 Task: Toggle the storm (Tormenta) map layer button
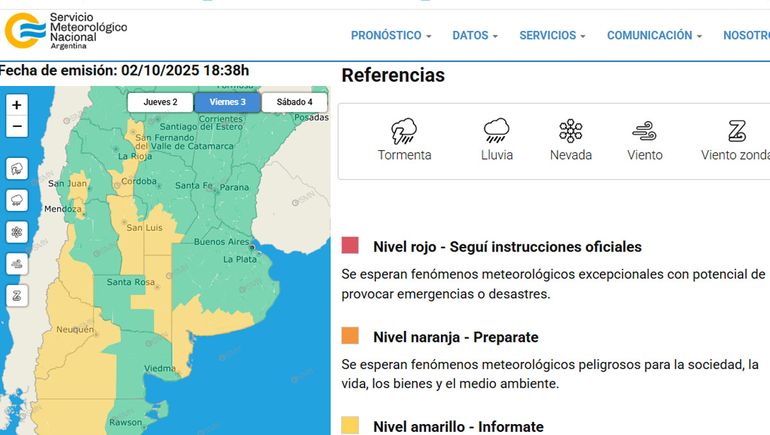point(17,169)
